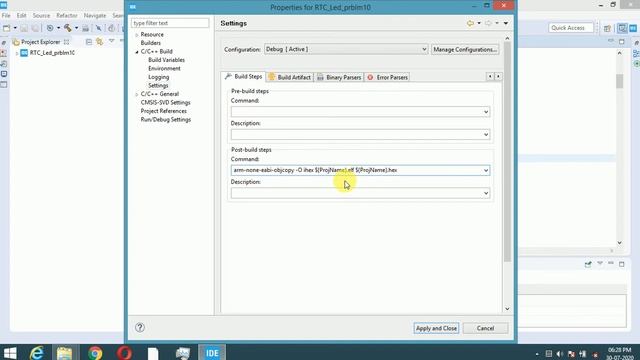Viewport: 640px width, 360px height.
Task: Open the view menu dropdown in Settings header
Action: [506, 24]
